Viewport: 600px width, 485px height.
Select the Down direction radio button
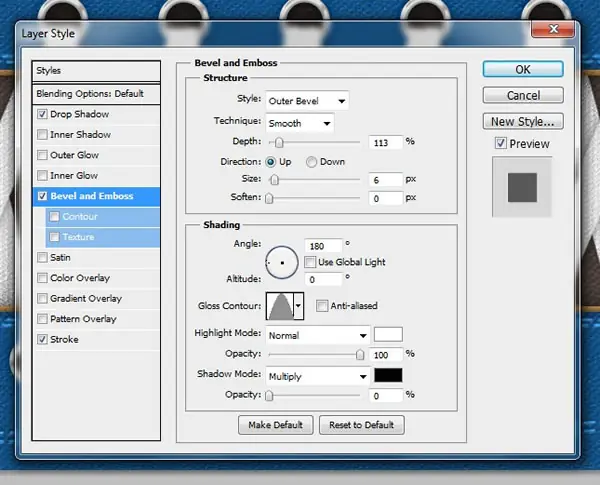[311, 162]
